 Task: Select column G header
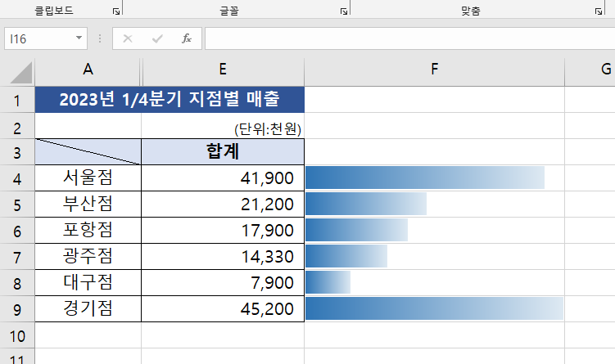pos(590,70)
